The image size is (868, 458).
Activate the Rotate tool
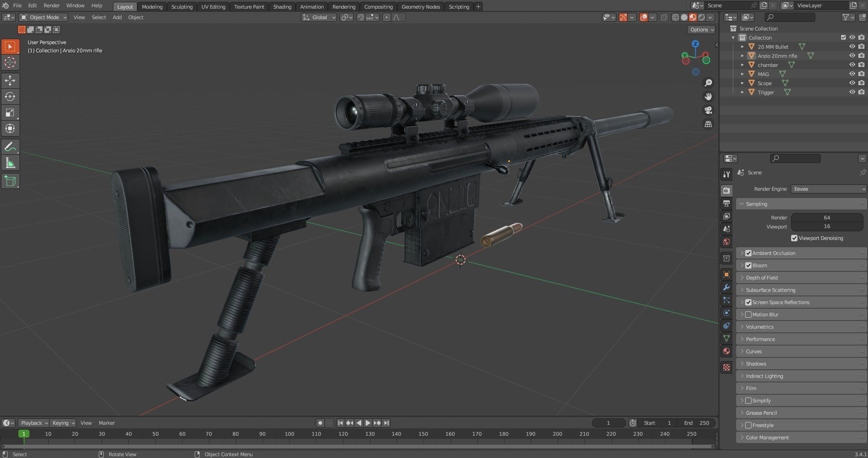point(10,97)
